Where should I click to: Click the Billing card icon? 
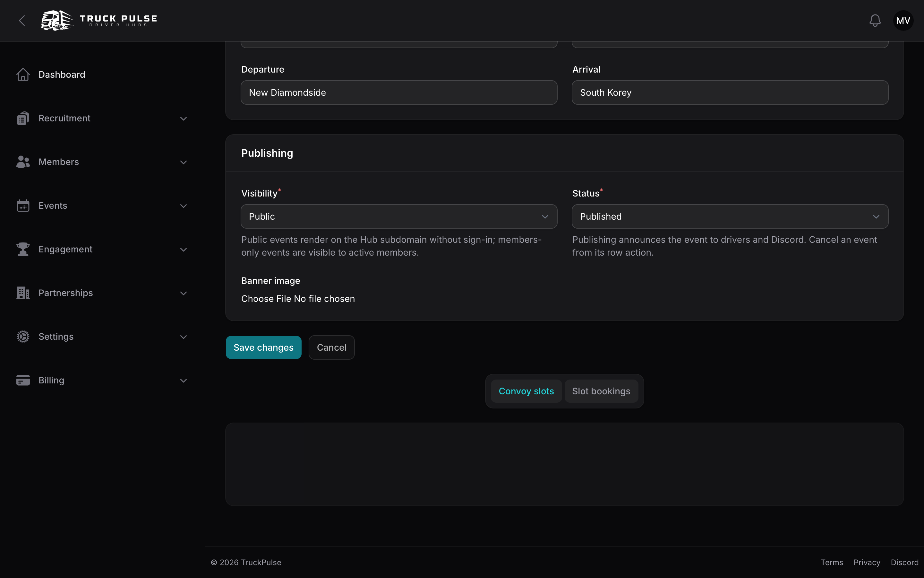pyautogui.click(x=23, y=381)
